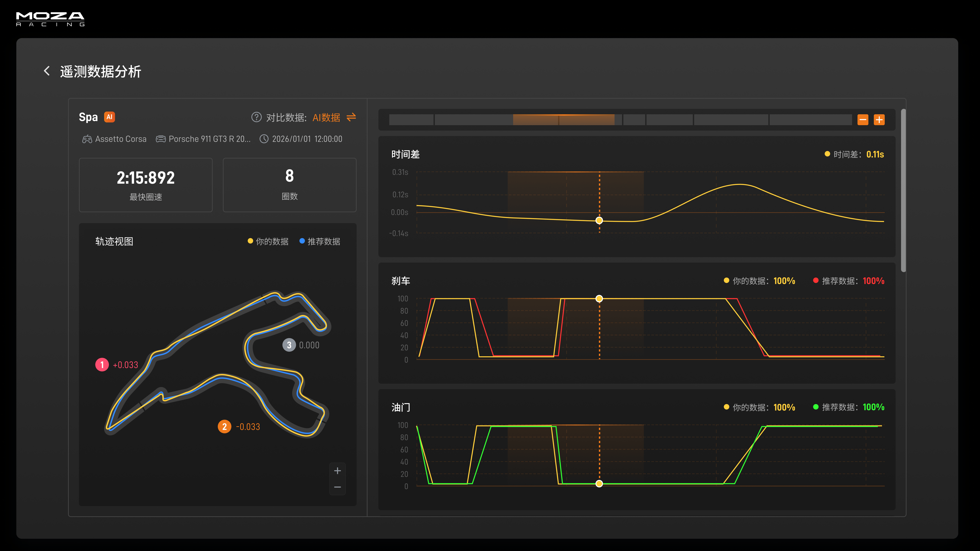Toggle the 你的数据 legend in trajectory view
Viewport: 980px width, 551px height.
tap(268, 241)
